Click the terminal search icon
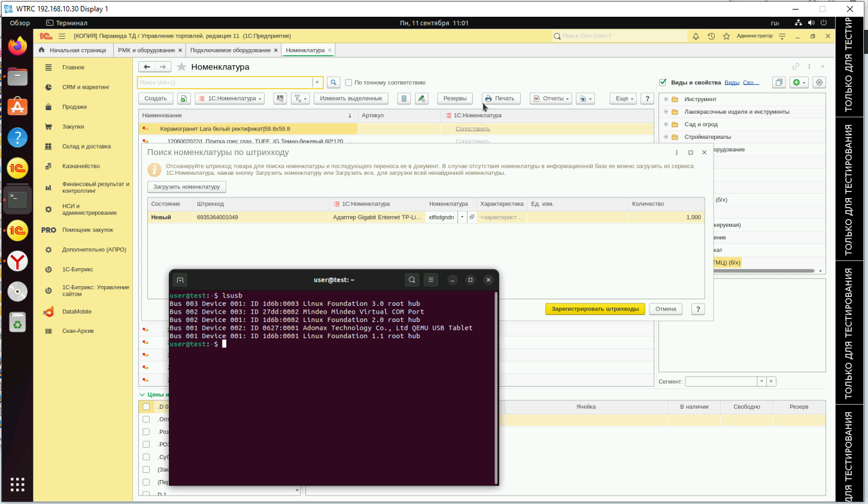 pos(412,280)
